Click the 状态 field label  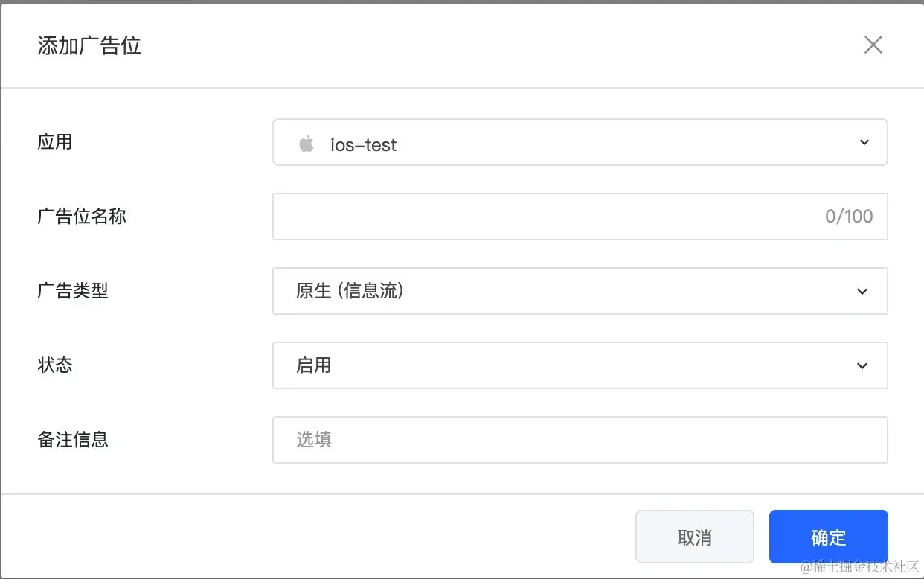point(55,365)
